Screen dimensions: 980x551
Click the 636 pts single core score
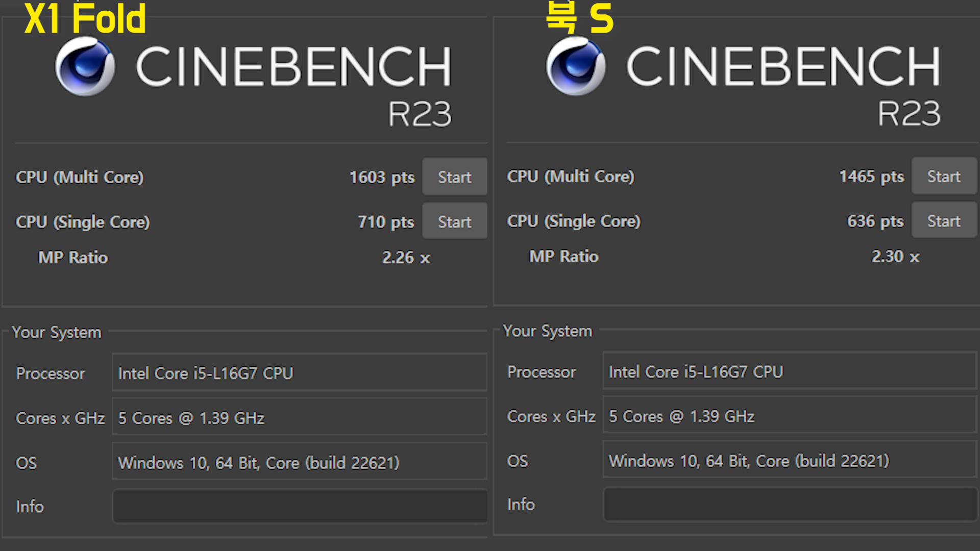pos(875,221)
